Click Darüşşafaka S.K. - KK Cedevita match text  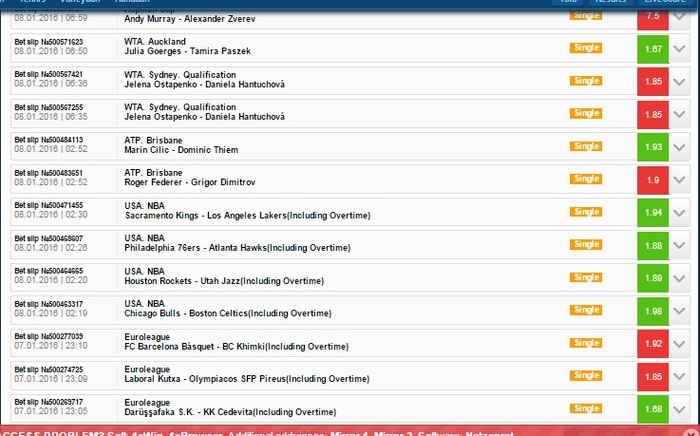tap(230, 412)
